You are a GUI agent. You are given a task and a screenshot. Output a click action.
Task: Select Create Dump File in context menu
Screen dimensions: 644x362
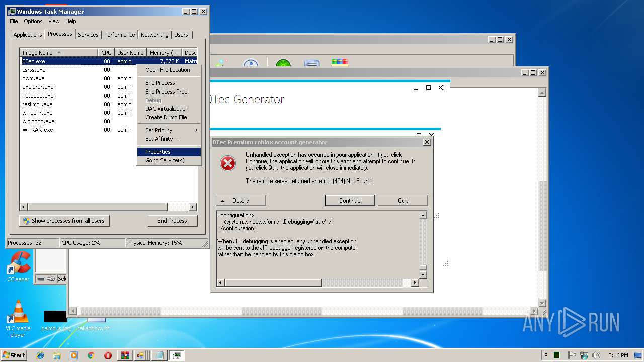pyautogui.click(x=169, y=117)
